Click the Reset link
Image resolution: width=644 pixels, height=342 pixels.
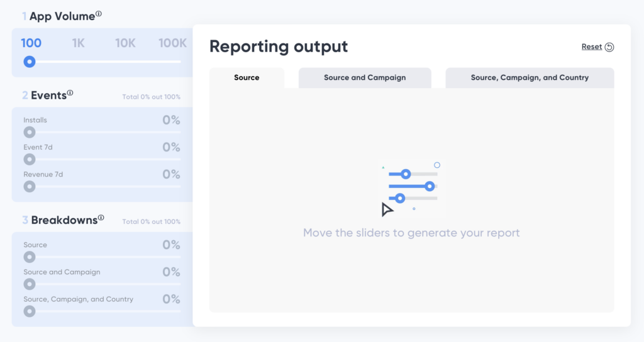point(592,47)
